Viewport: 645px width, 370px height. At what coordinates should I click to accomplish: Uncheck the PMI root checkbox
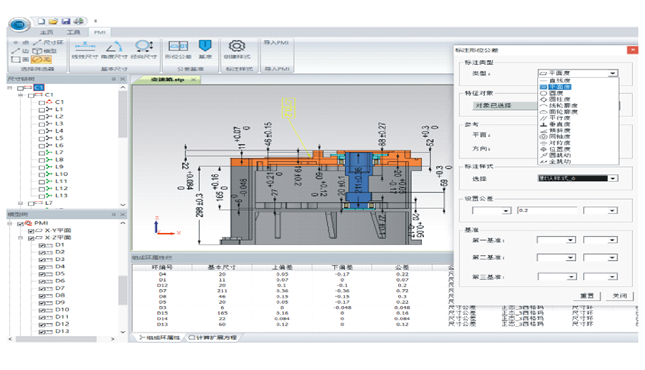[x=20, y=223]
